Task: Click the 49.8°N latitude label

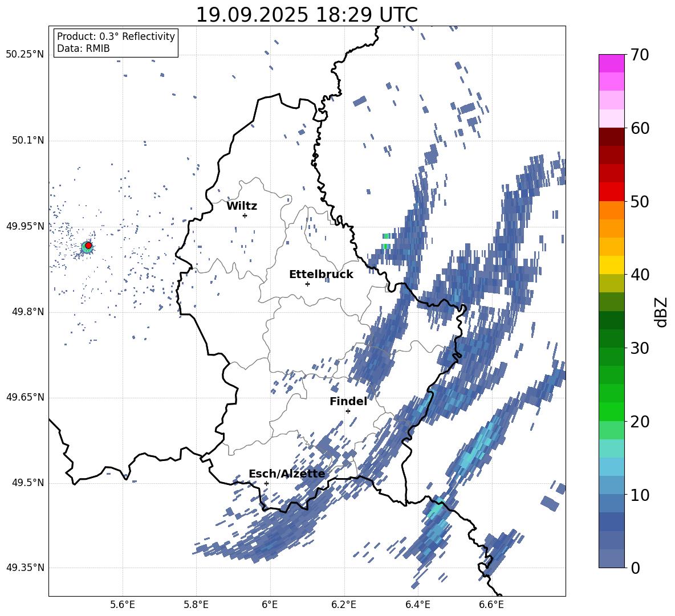Action: pyautogui.click(x=27, y=312)
